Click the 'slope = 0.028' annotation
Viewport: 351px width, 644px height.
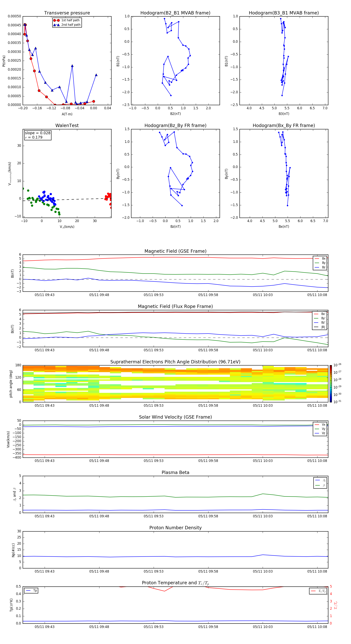tap(37, 133)
